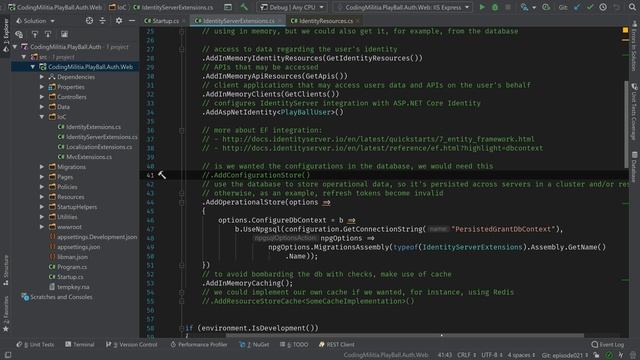Click the CRLF line separator selector
Screen dimensions: 640x360
[467, 355]
